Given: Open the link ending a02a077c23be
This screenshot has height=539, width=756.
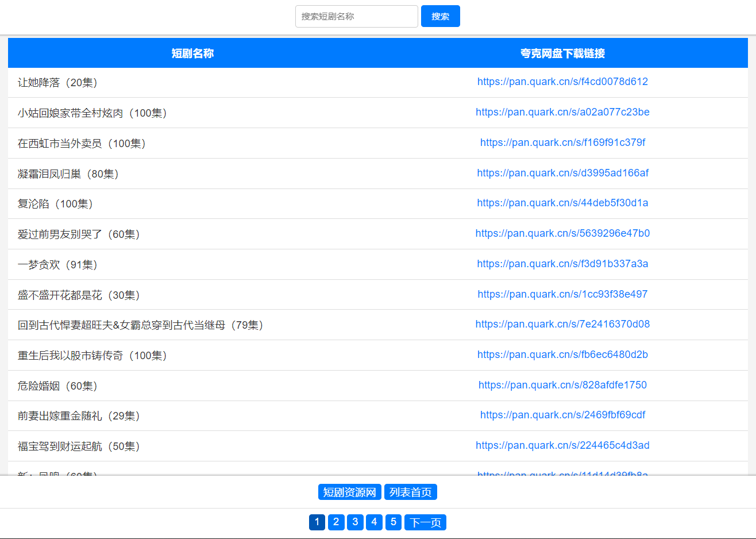Looking at the screenshot, I should 562,112.
